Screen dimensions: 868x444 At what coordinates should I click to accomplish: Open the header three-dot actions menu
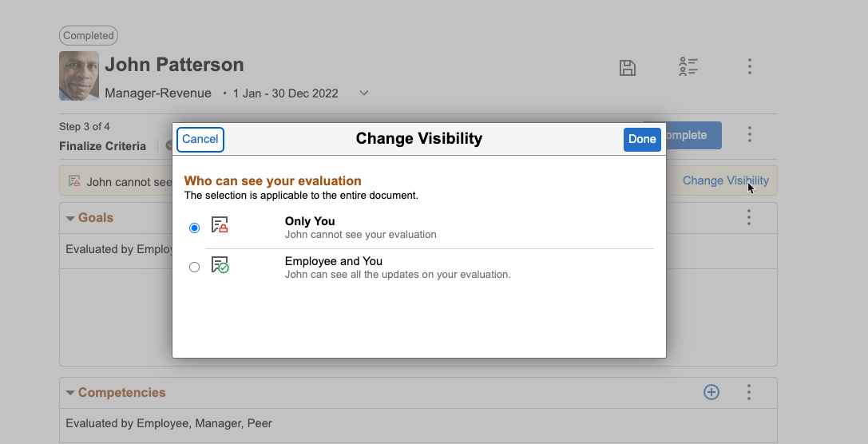coord(749,66)
